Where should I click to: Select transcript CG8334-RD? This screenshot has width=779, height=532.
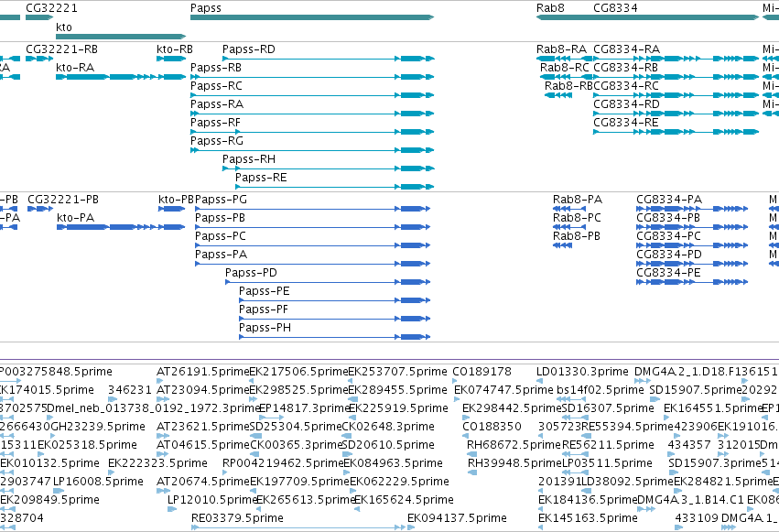[x=676, y=114]
